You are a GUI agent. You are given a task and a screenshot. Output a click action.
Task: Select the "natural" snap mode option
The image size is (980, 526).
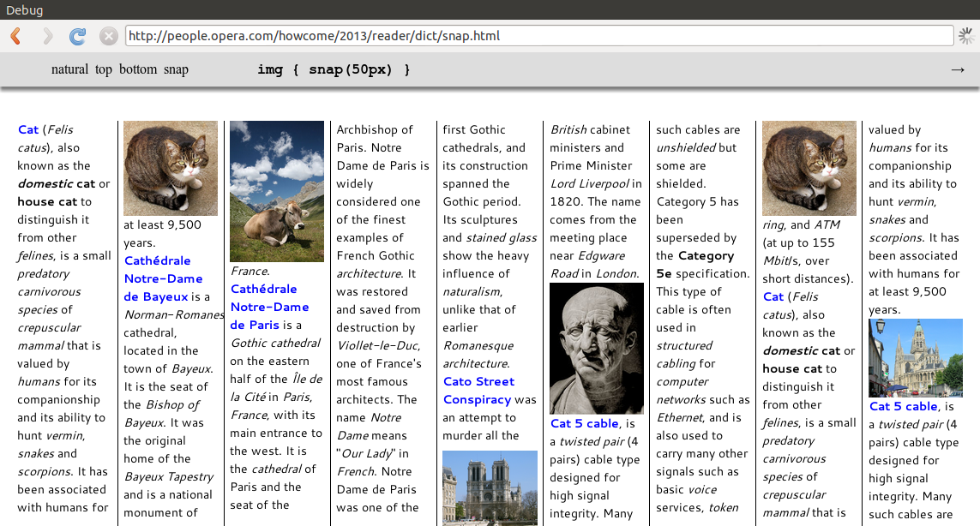pyautogui.click(x=70, y=69)
